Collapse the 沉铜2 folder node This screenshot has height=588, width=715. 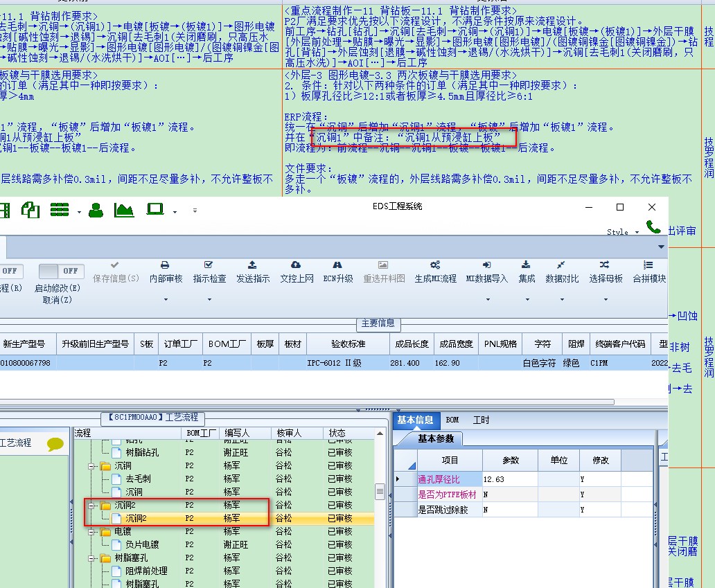click(x=91, y=506)
